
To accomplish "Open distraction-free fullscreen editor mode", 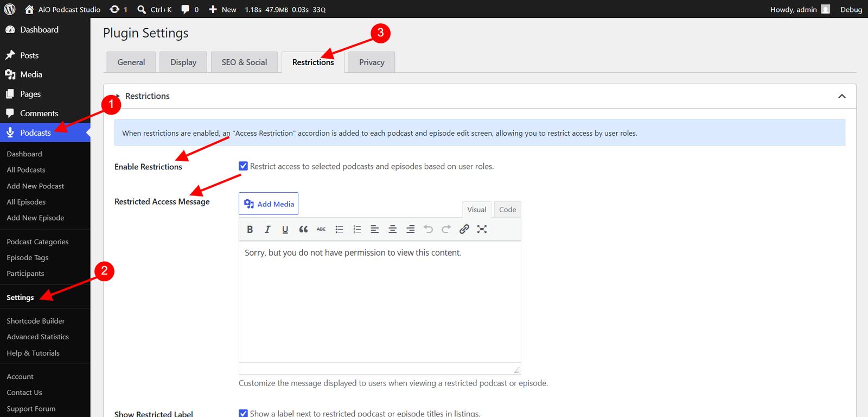I will coord(482,229).
